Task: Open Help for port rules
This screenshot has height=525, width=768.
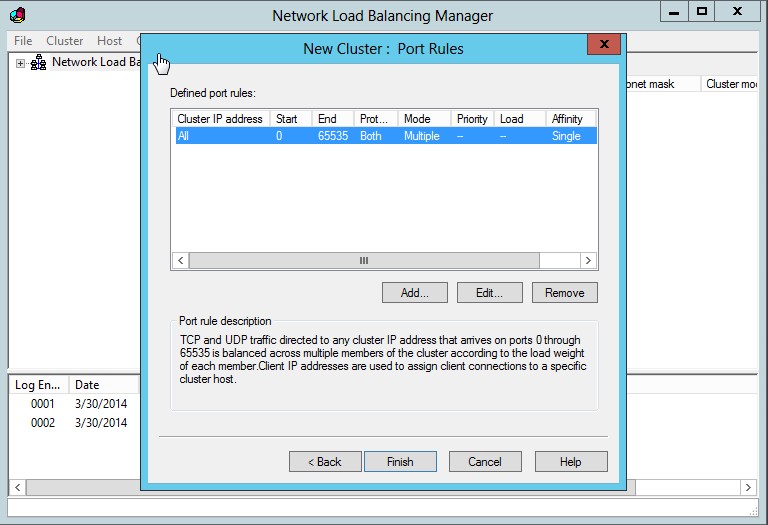Action: pos(570,461)
